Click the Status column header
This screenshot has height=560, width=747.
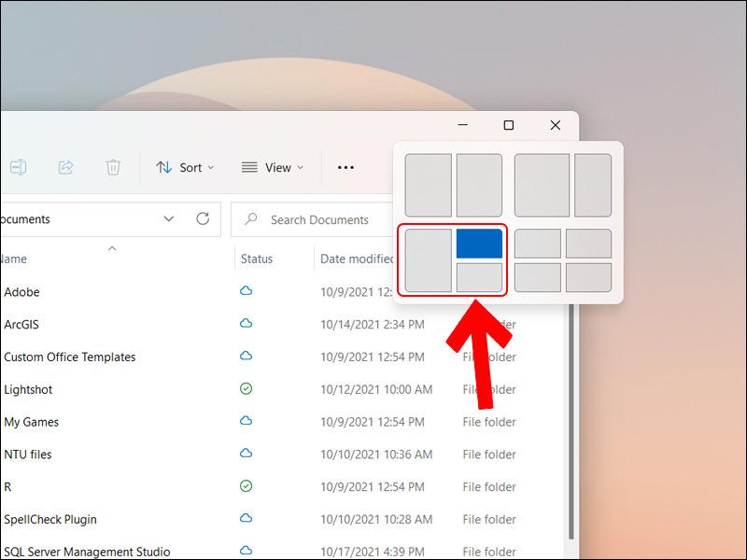256,259
